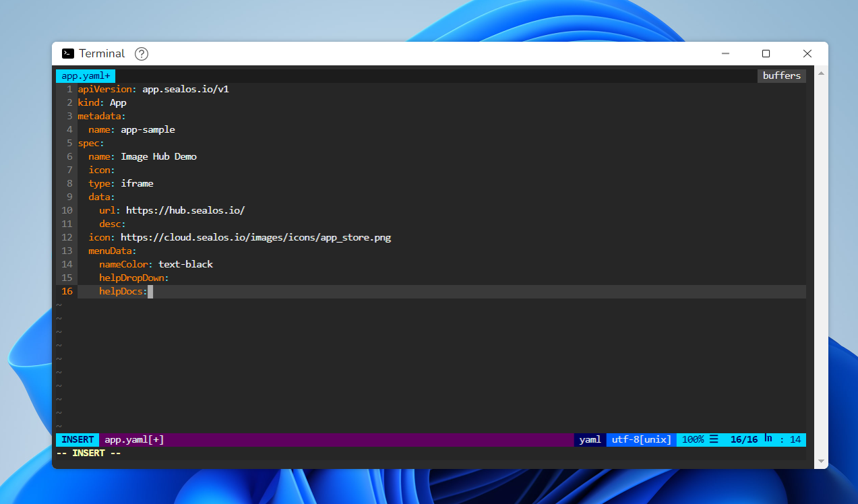Click the text-black value on line 14
858x504 pixels.
(185, 264)
